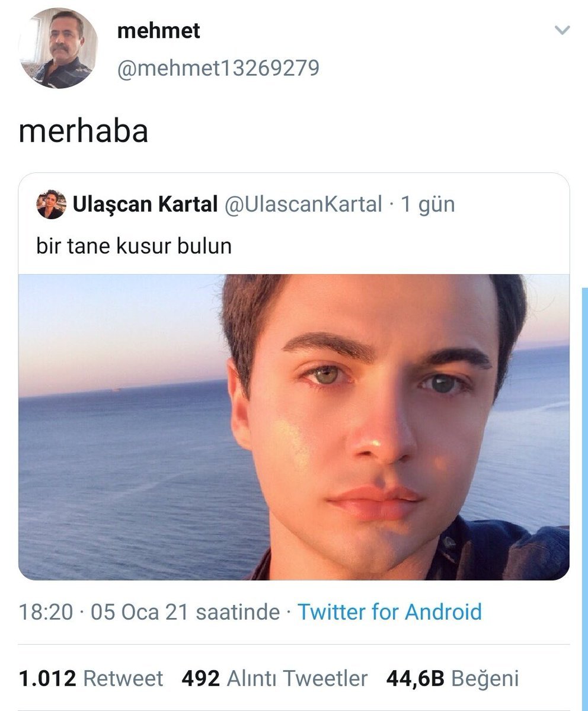The width and height of the screenshot is (588, 711).
Task: Click the merhaba tweet text
Action: 83,131
